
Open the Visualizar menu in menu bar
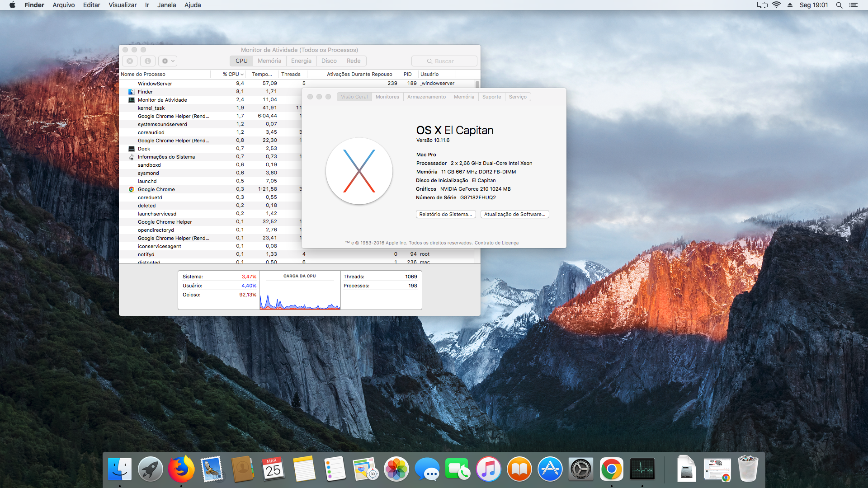[123, 5]
